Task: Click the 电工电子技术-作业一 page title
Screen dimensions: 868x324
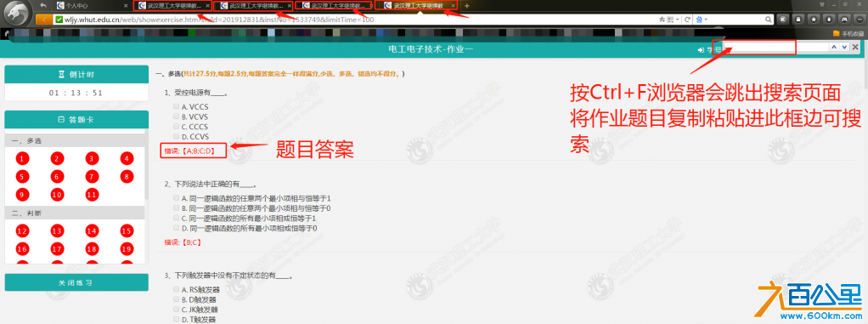Action: pos(431,50)
